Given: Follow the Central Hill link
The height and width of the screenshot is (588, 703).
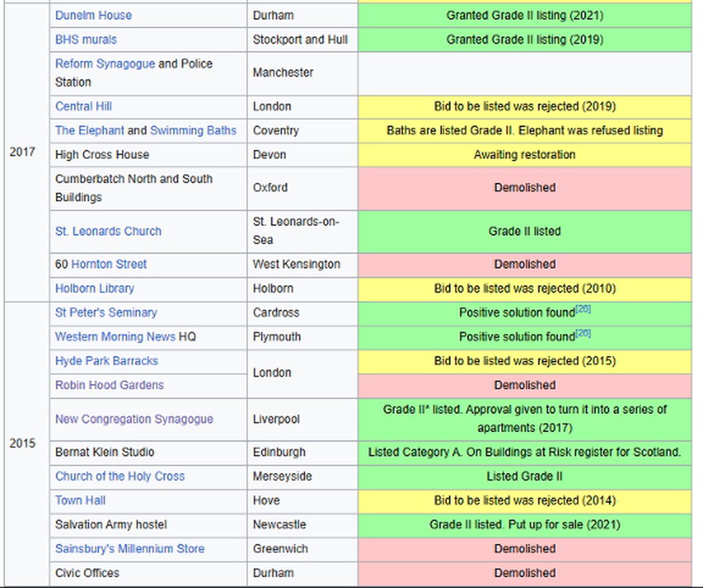Looking at the screenshot, I should [x=83, y=106].
